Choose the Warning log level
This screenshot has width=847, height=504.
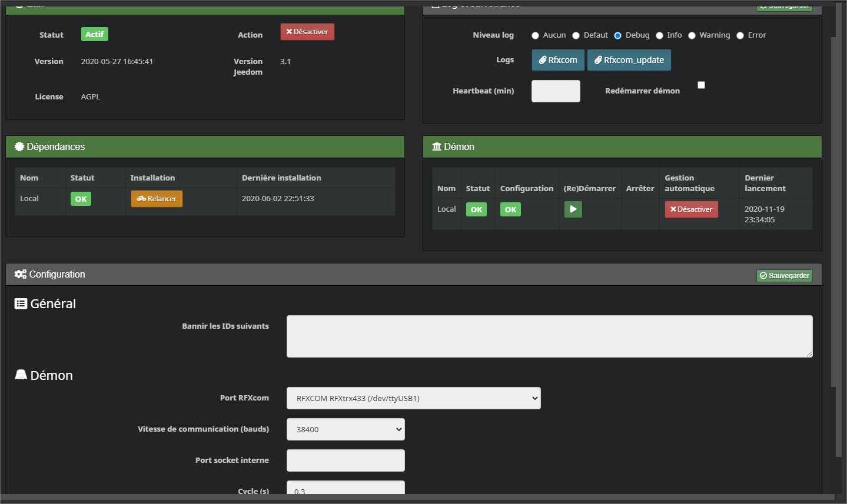pyautogui.click(x=692, y=35)
